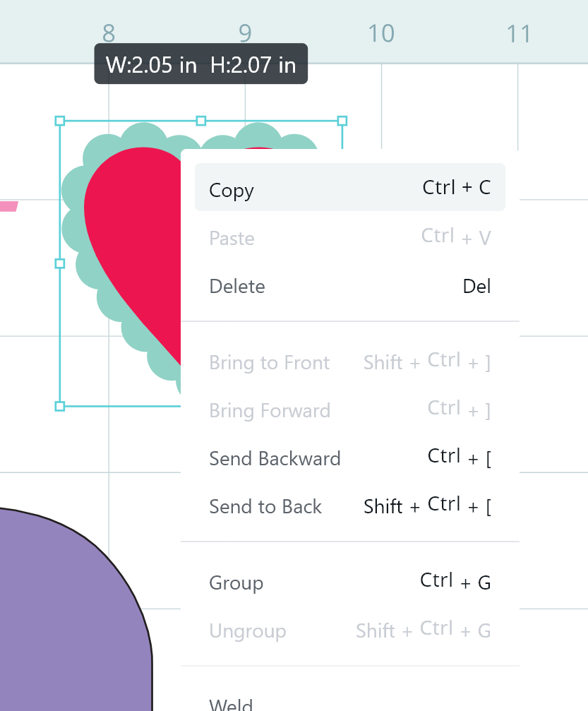
Task: Click Bring Forward menu entry
Action: pos(270,411)
